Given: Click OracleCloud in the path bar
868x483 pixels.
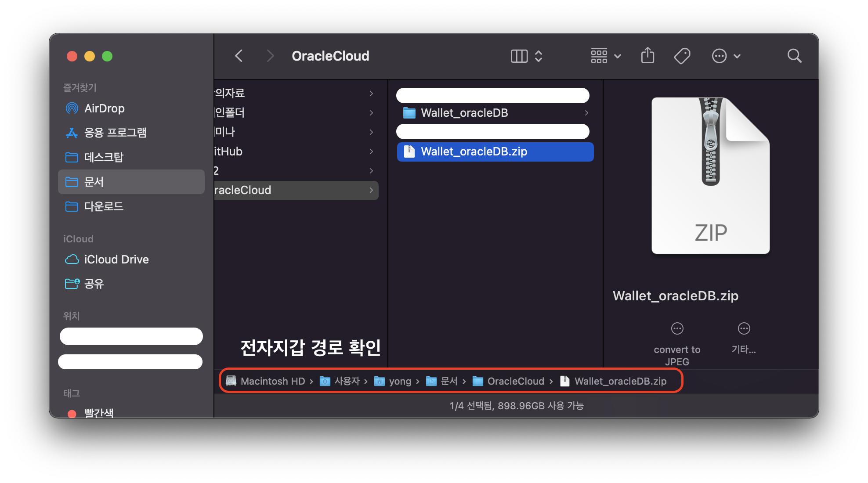Looking at the screenshot, I should [515, 381].
